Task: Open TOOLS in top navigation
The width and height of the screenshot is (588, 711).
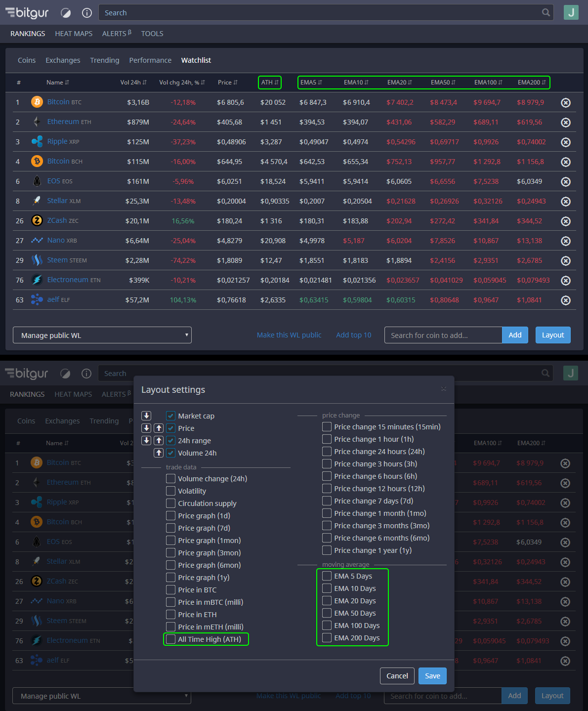Action: coord(152,34)
